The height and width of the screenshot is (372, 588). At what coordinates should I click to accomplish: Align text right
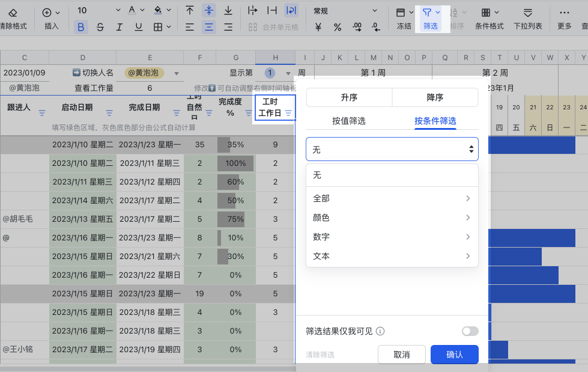click(x=228, y=27)
